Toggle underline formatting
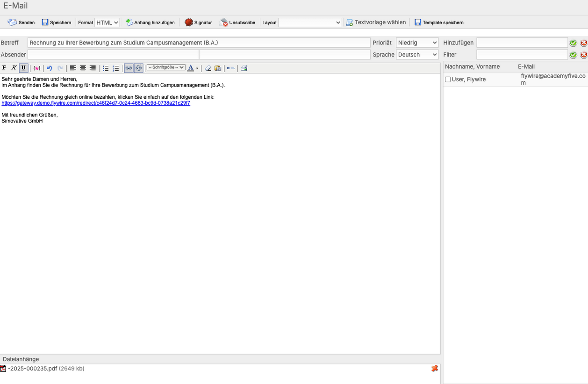This screenshot has height=384, width=588. (23, 68)
